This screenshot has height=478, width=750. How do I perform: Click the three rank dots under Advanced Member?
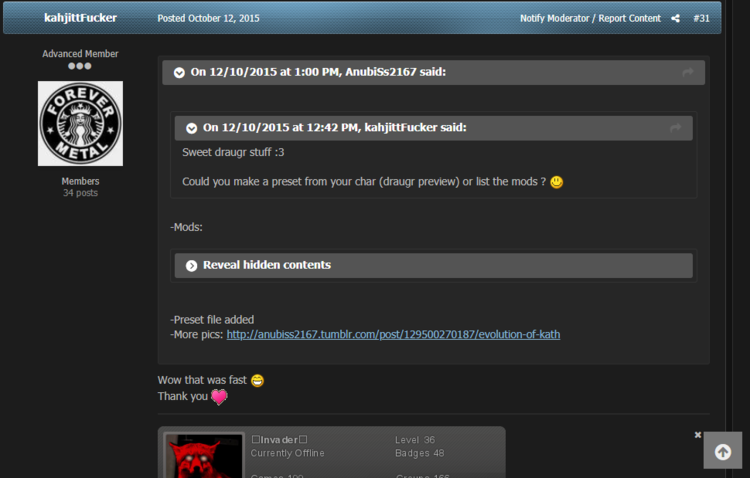tap(79, 66)
